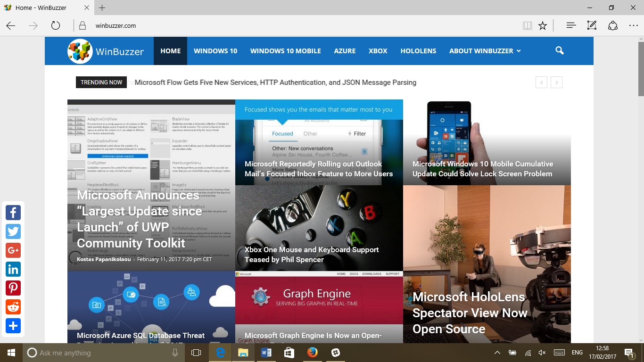644x362 pixels.
Task: Open WINDOWS 10 MOBILE nav item
Action: [x=286, y=51]
